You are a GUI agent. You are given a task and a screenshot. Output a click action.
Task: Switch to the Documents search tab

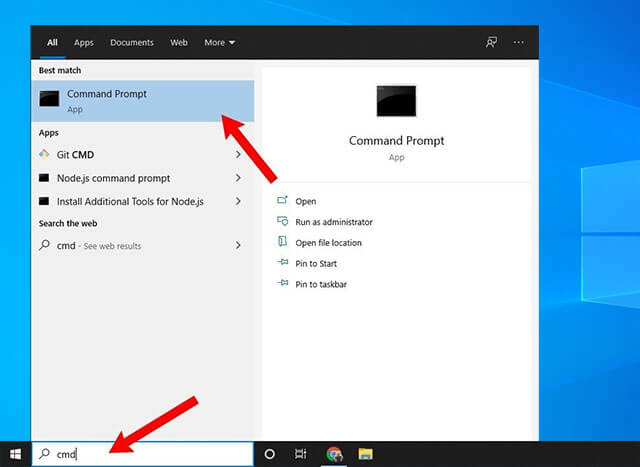click(132, 42)
